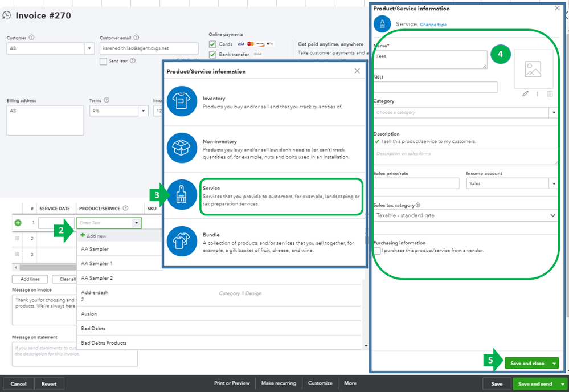
Task: Click the Send later help icon
Action: pos(133,60)
